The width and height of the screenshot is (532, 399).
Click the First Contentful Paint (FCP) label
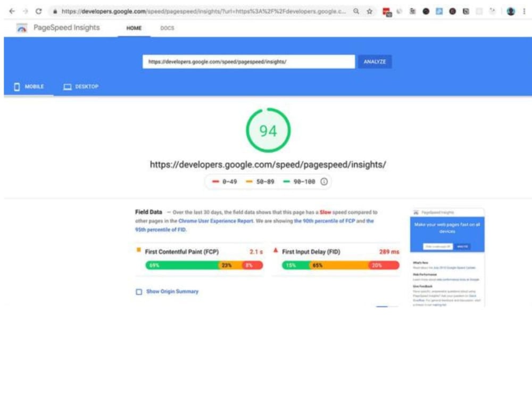182,252
